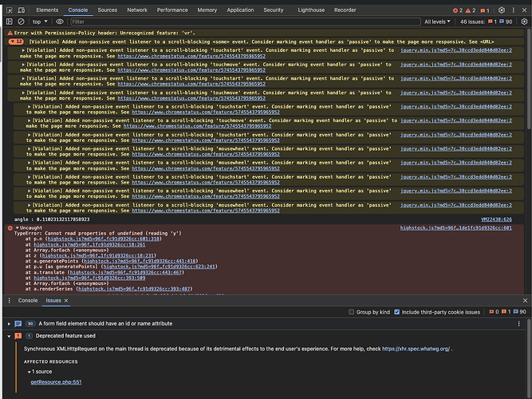Open the DevTools three-dot menu

(513, 10)
